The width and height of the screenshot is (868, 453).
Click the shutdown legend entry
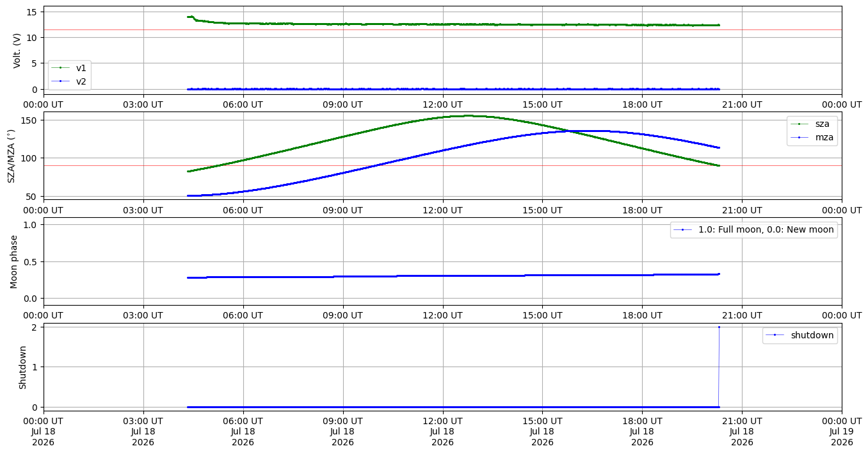[800, 335]
